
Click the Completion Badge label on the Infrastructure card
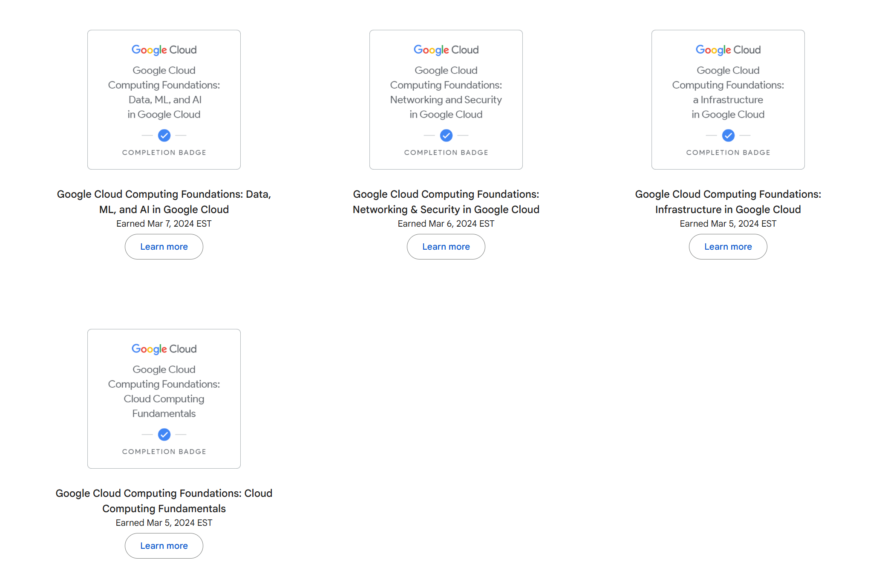coord(728,153)
